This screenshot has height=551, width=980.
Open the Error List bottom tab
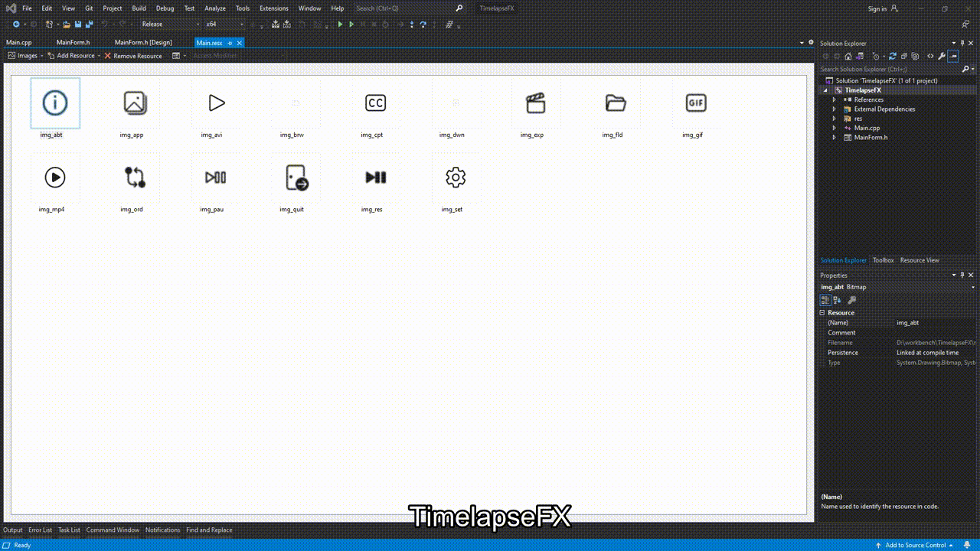(x=41, y=530)
